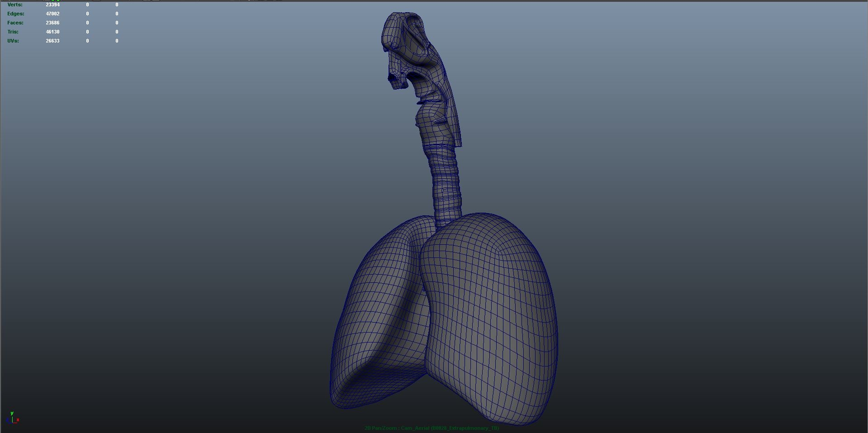The height and width of the screenshot is (433, 868).
Task: Click the 2D Pan/Zoom indicator text
Action: (380, 428)
